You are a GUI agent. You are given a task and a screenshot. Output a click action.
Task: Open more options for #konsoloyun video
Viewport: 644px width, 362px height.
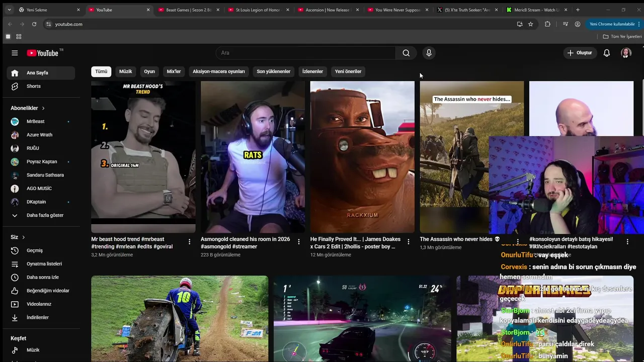627,242
